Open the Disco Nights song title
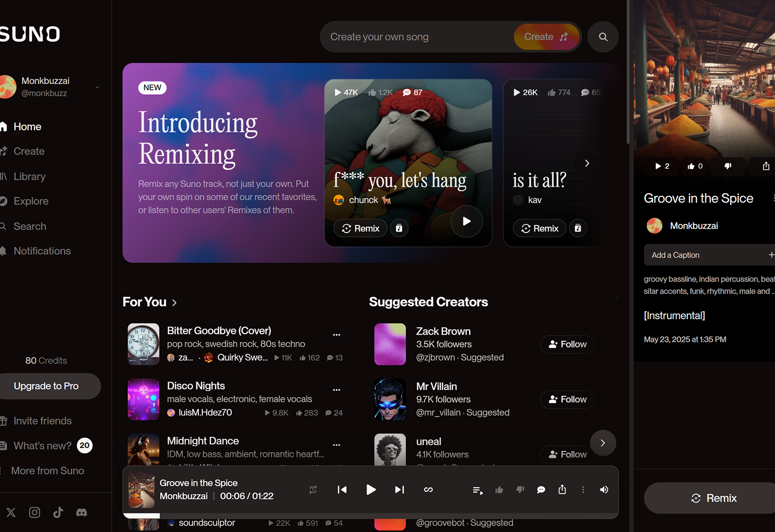 click(x=196, y=386)
